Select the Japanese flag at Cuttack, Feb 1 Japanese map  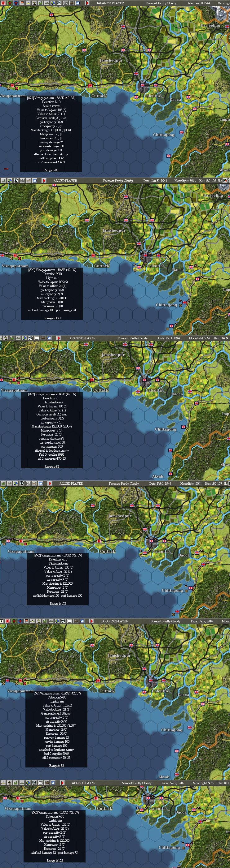92,380
